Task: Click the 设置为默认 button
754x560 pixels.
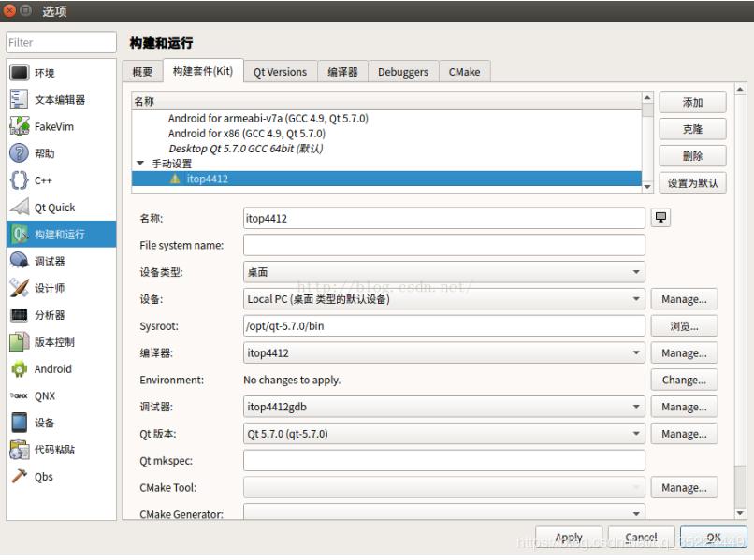Action: (x=694, y=183)
